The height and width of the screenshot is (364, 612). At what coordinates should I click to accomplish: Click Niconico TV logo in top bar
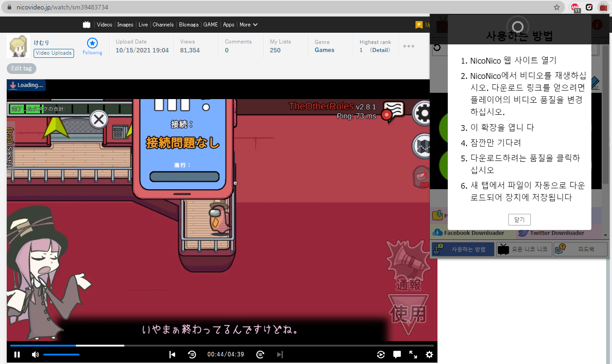point(87,25)
